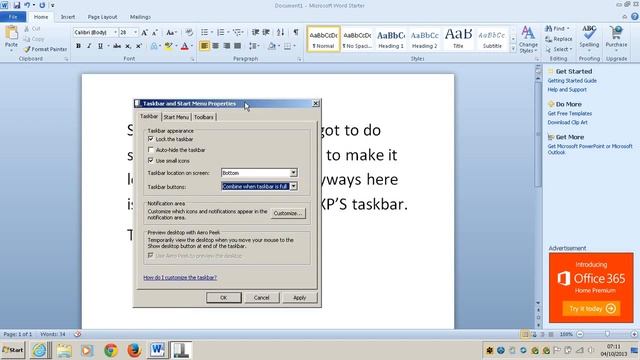Screen dimensions: 640x360
Task: Open the font name dropdown
Action: [x=116, y=32]
